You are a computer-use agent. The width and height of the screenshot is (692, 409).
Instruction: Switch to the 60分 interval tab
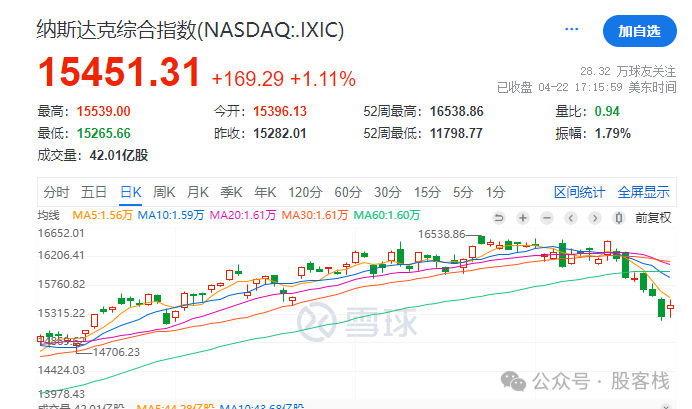pos(348,192)
